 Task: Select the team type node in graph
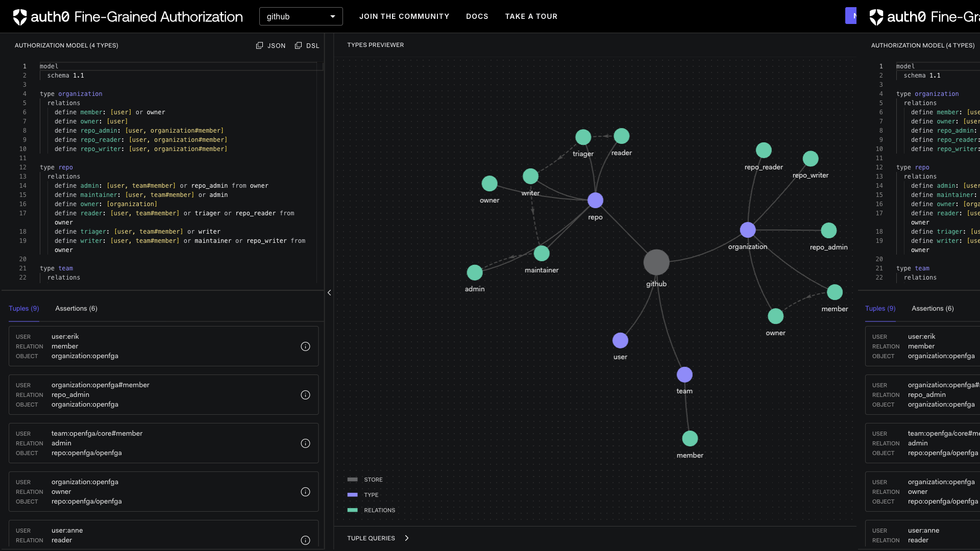click(684, 374)
